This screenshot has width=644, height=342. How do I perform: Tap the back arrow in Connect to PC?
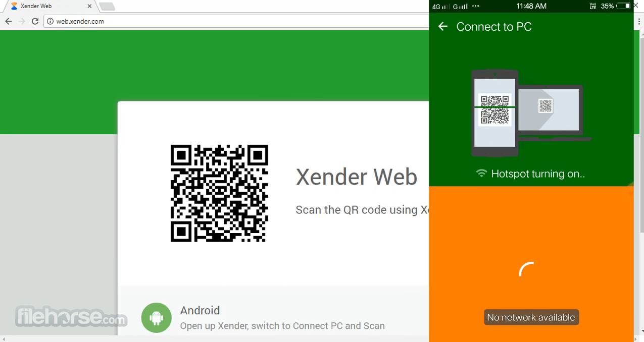(x=443, y=27)
